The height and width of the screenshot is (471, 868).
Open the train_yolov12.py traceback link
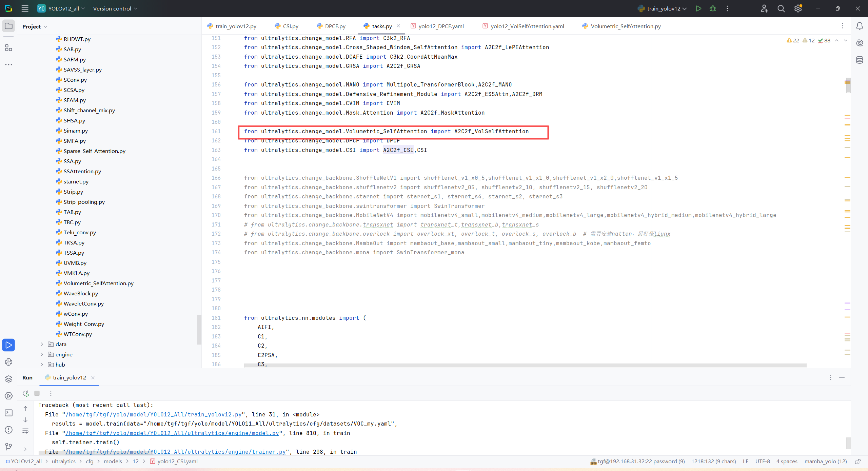(x=154, y=414)
